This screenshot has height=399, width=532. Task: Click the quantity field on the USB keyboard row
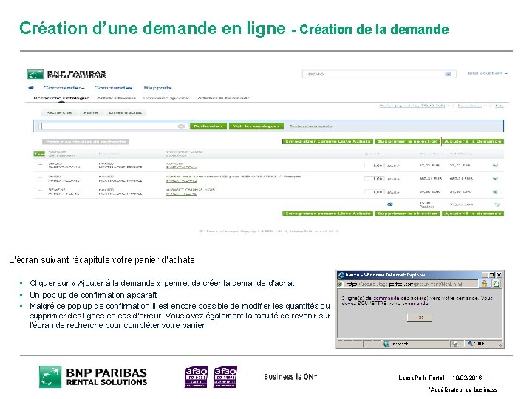[374, 179]
